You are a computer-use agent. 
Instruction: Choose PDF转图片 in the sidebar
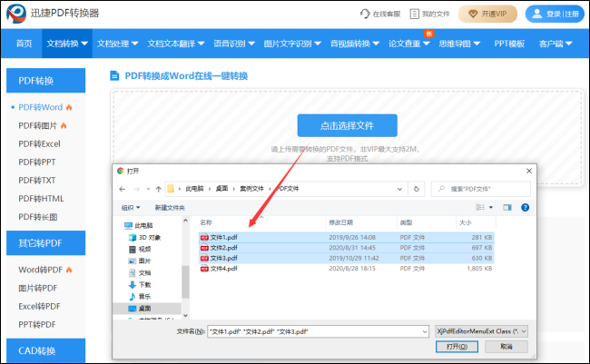37,126
